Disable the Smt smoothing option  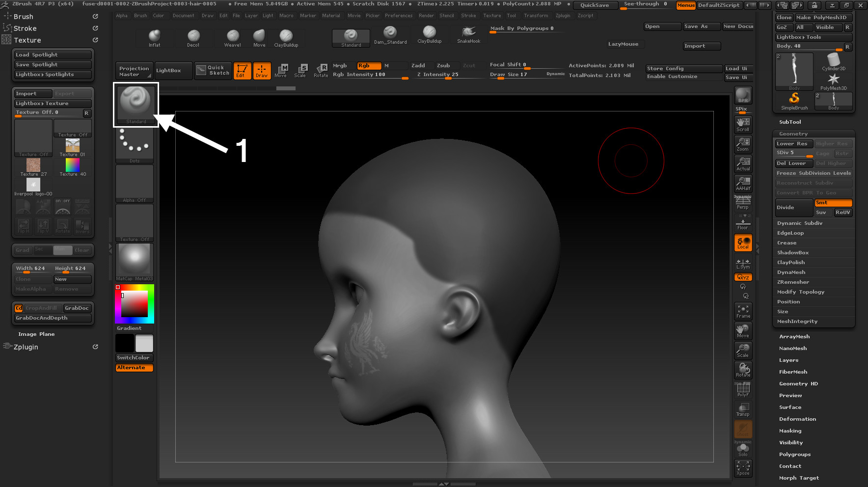tap(833, 203)
